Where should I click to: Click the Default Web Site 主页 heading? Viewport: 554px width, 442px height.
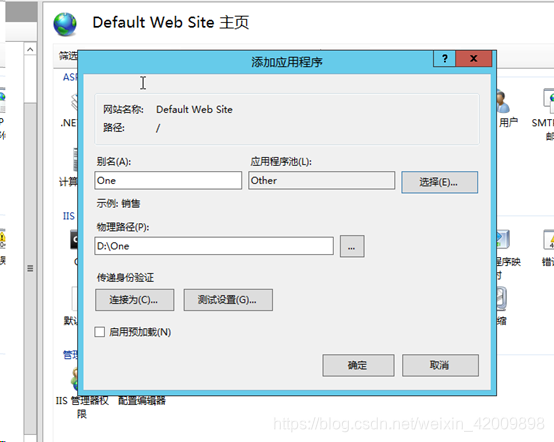(171, 23)
